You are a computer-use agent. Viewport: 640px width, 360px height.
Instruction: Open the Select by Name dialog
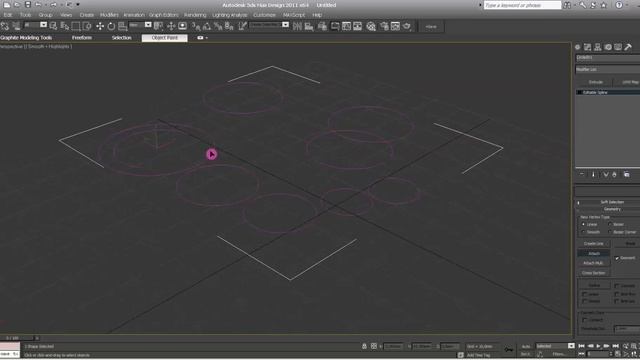[64, 26]
